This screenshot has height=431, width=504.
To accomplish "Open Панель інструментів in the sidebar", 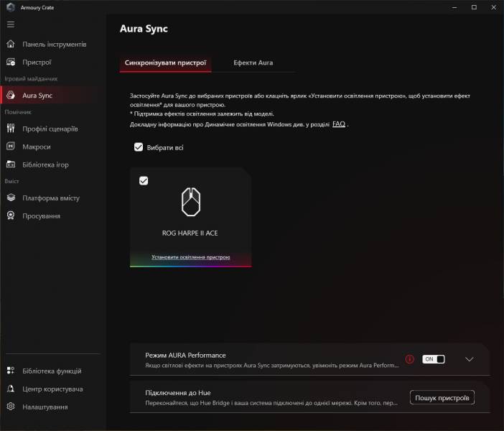I will coord(55,45).
